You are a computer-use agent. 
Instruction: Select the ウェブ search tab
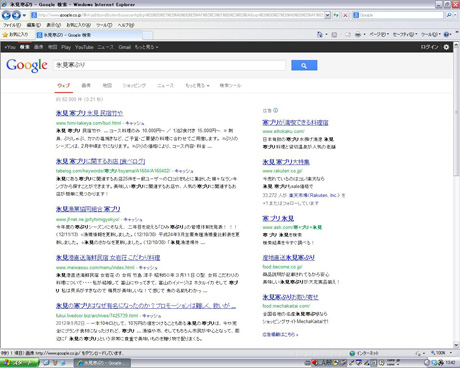pyautogui.click(x=63, y=85)
